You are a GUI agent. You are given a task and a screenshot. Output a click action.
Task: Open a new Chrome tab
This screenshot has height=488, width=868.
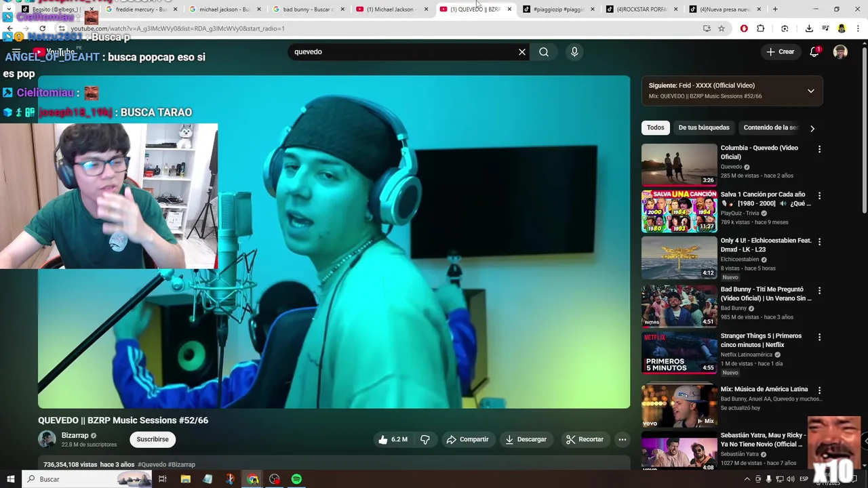[775, 9]
